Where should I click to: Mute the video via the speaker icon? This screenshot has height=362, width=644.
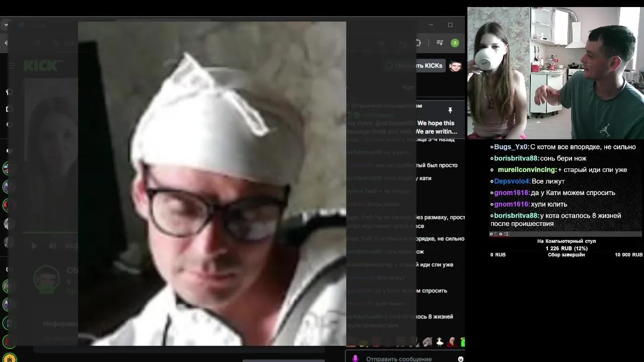click(52, 246)
